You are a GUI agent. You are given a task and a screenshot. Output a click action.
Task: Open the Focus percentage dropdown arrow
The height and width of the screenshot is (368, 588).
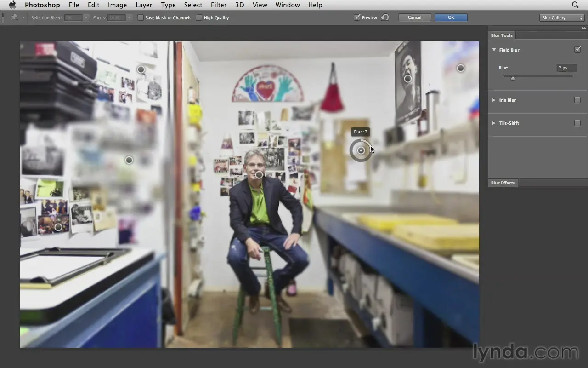[130, 17]
